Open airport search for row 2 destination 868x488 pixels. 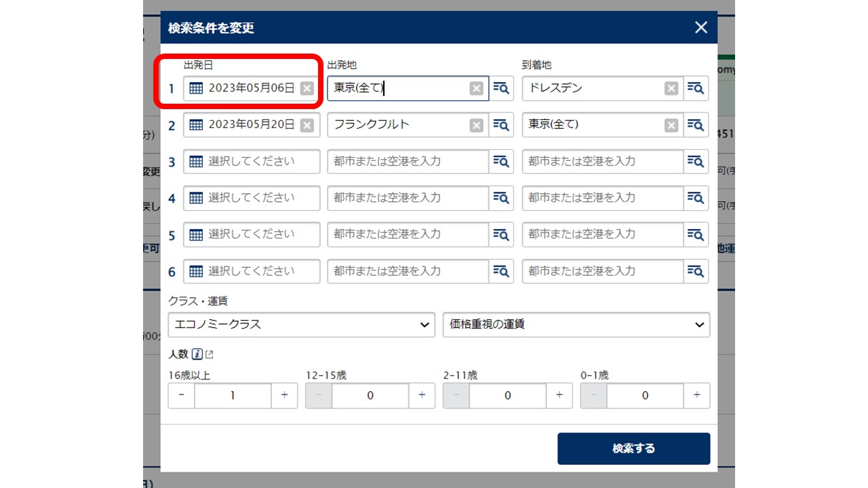click(x=696, y=125)
